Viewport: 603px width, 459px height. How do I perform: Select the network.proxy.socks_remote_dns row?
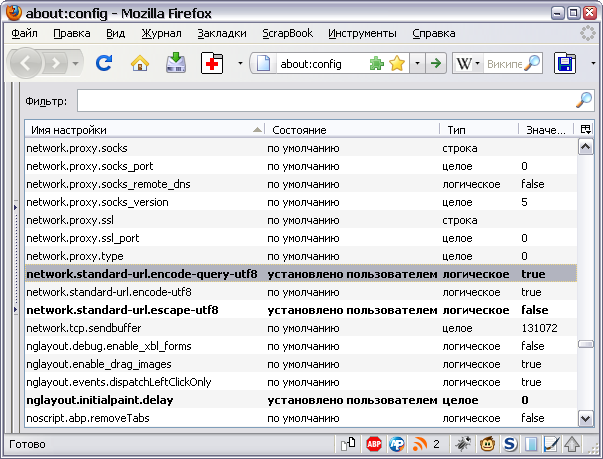coord(301,184)
